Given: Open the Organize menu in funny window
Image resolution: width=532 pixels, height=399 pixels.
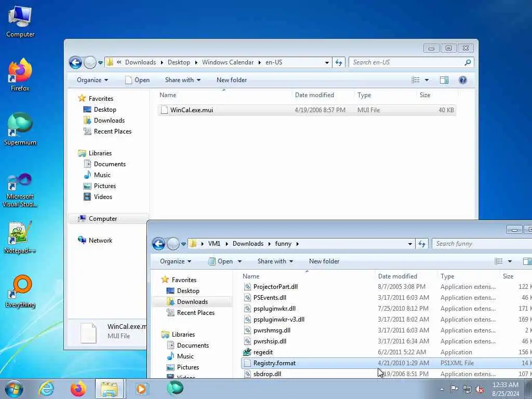Looking at the screenshot, I should (x=176, y=262).
